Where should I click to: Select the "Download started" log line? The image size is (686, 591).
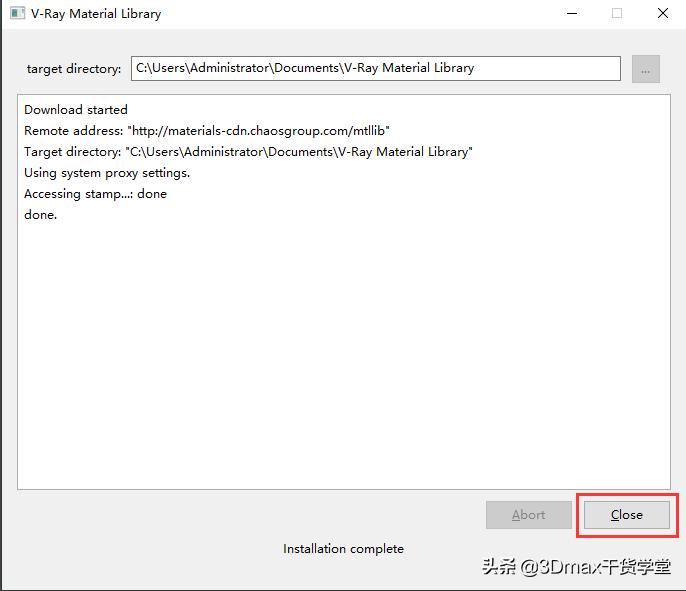76,109
